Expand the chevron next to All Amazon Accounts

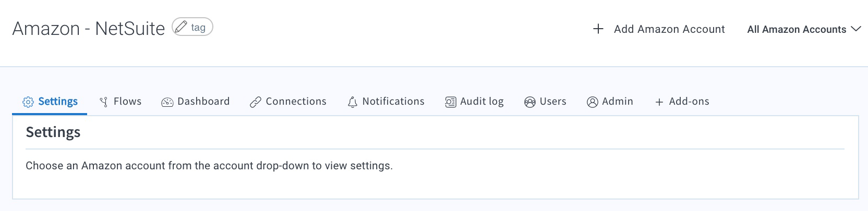pos(855,29)
